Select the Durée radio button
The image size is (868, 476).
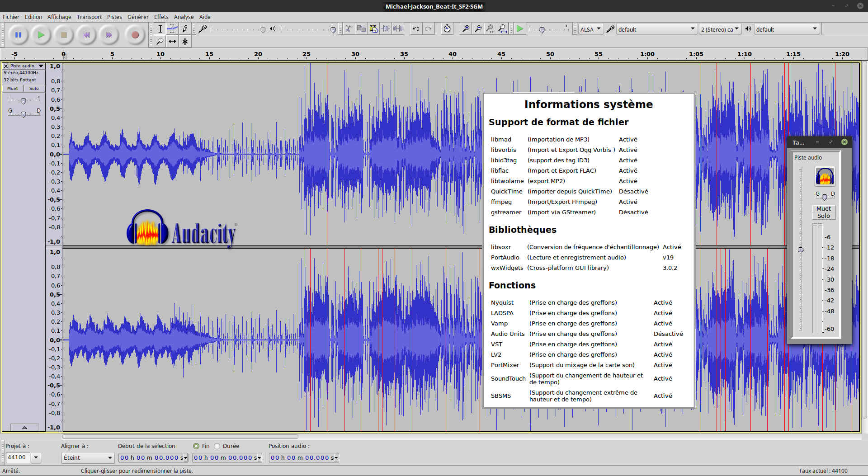[217, 446]
